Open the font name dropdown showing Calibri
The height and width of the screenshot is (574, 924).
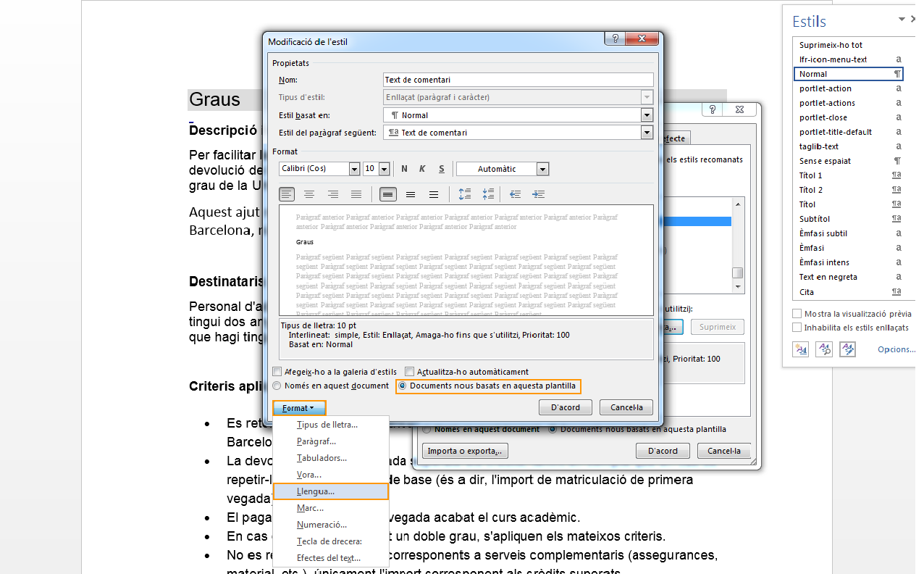(x=354, y=169)
